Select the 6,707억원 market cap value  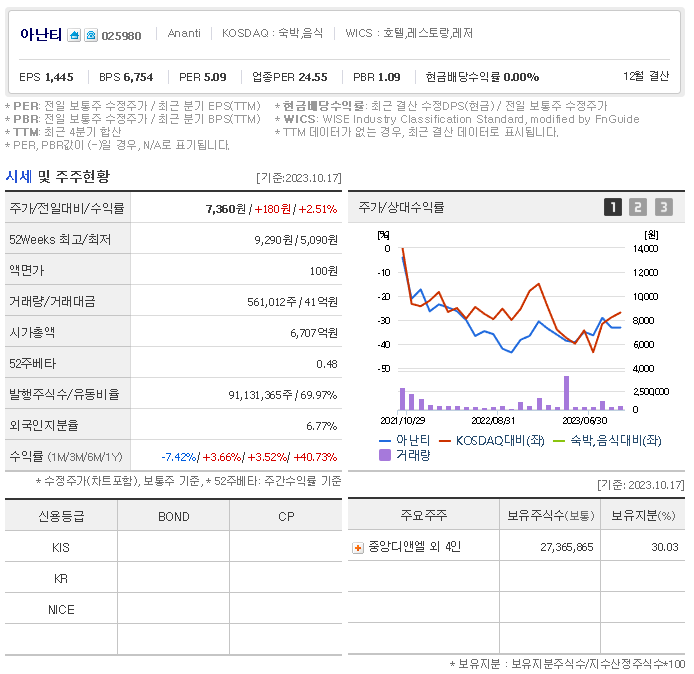click(x=314, y=333)
